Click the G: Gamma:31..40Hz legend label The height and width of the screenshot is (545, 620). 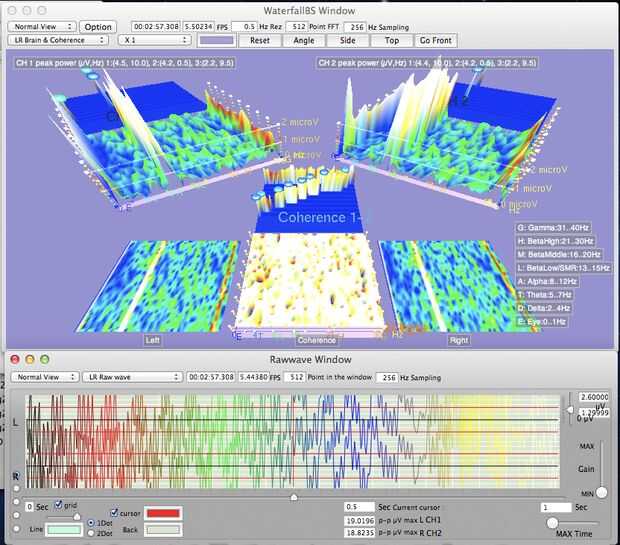tap(553, 228)
